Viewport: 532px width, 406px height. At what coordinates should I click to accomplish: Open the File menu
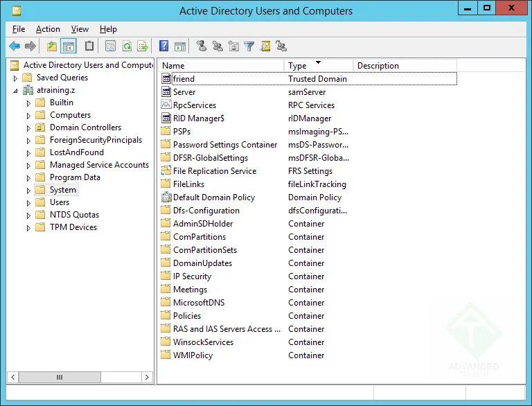pyautogui.click(x=19, y=29)
